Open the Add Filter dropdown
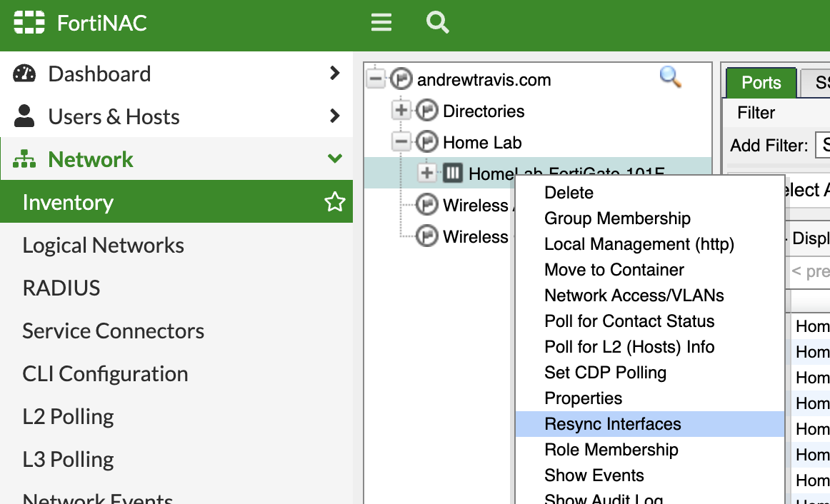Screen dimensions: 830x504 point(822,145)
